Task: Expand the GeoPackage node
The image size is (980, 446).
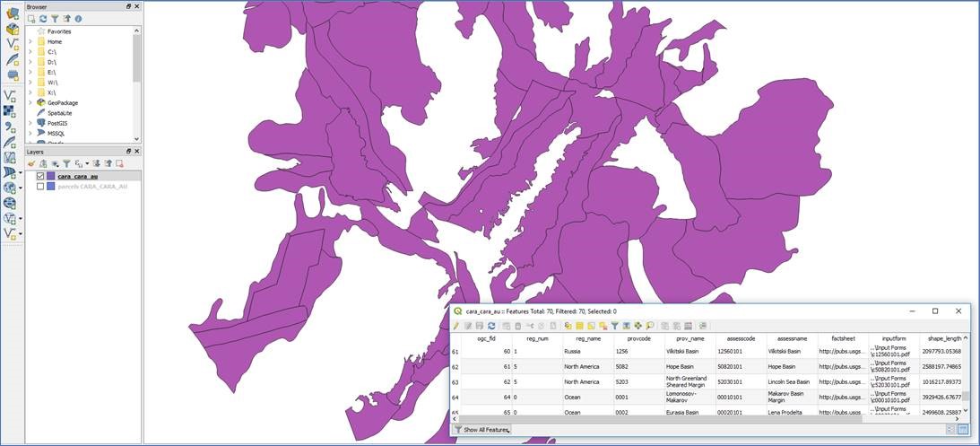Action: (30, 102)
